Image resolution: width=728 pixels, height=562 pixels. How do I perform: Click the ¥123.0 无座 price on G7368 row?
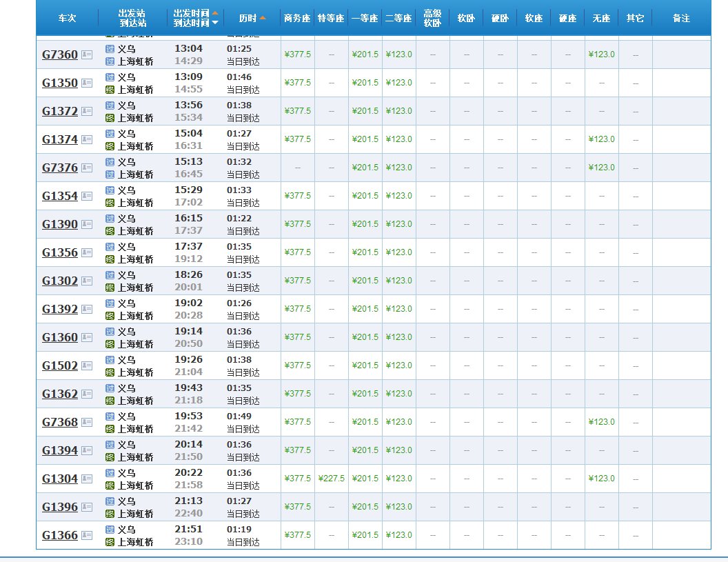(601, 422)
